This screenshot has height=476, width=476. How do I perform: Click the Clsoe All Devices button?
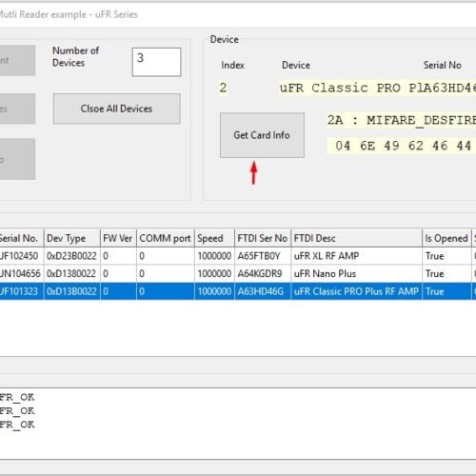point(117,109)
